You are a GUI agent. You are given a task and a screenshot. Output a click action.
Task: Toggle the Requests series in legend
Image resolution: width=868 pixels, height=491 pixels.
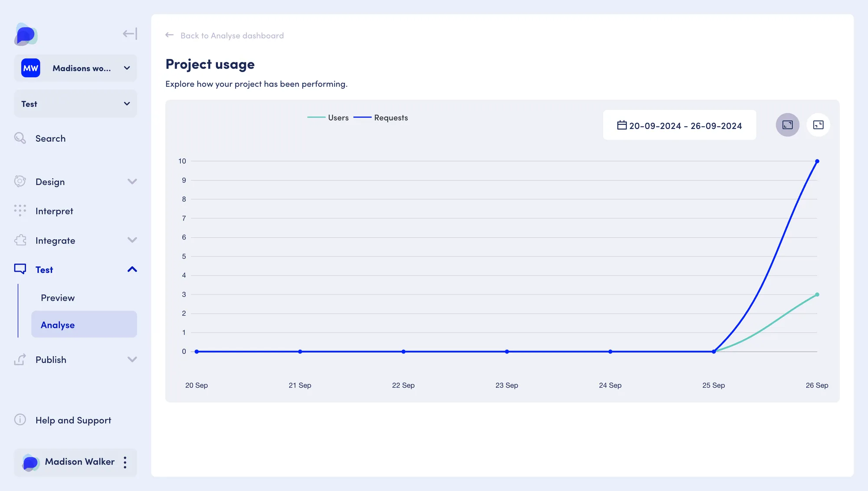pyautogui.click(x=381, y=118)
